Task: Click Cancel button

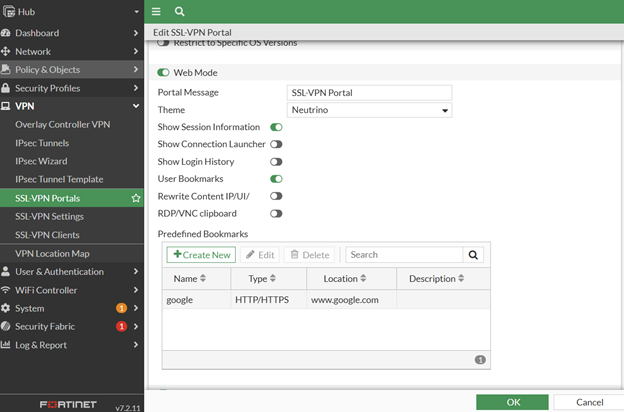Action: coord(589,402)
